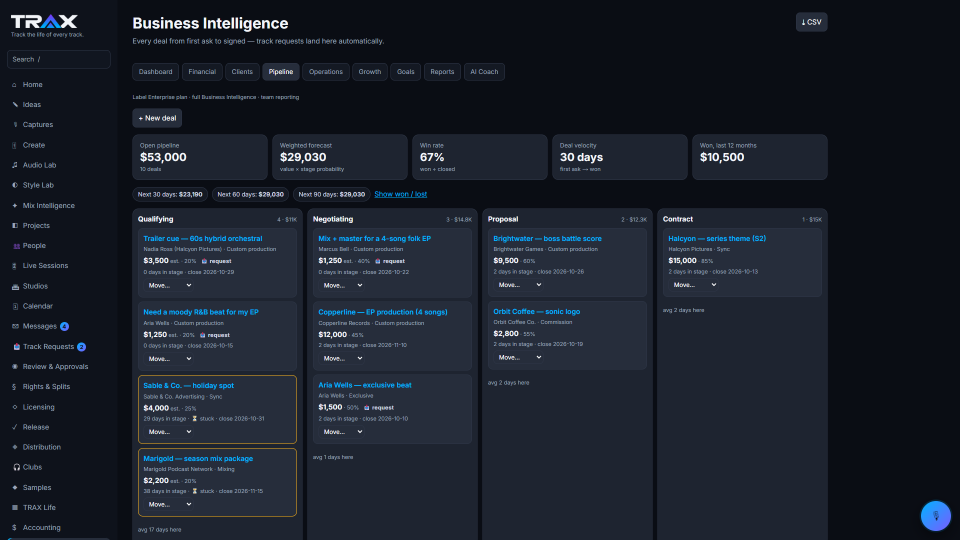Click the Samples sidebar icon
Viewport: 960px width, 540px height.
tap(15, 487)
